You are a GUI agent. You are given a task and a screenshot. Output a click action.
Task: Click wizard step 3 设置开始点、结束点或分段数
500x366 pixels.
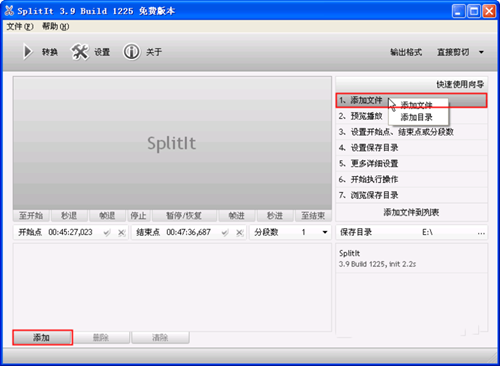click(x=412, y=132)
